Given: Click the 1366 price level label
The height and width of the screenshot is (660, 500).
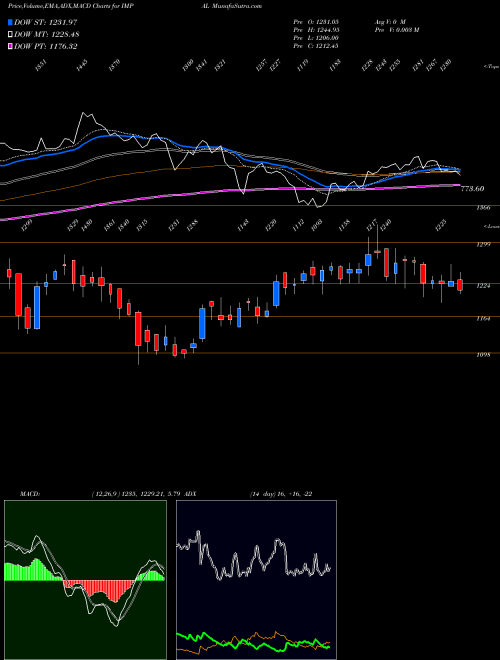Looking at the screenshot, I should coord(482,208).
